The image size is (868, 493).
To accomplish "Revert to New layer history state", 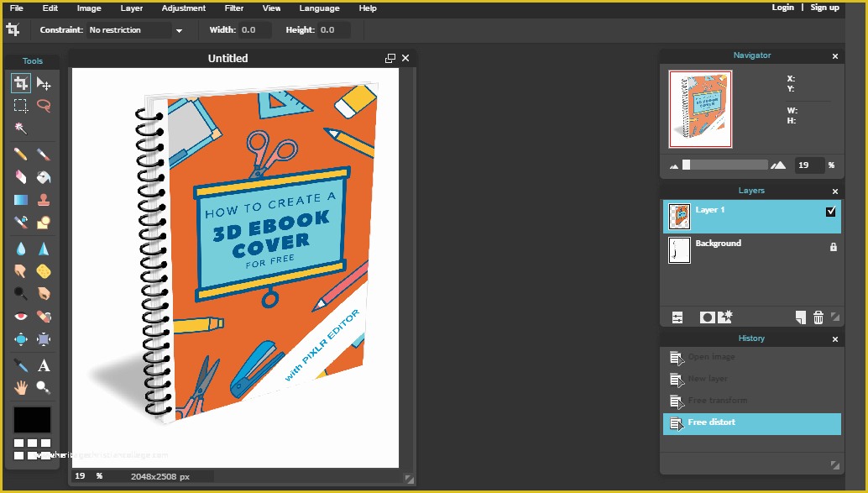I will (752, 379).
